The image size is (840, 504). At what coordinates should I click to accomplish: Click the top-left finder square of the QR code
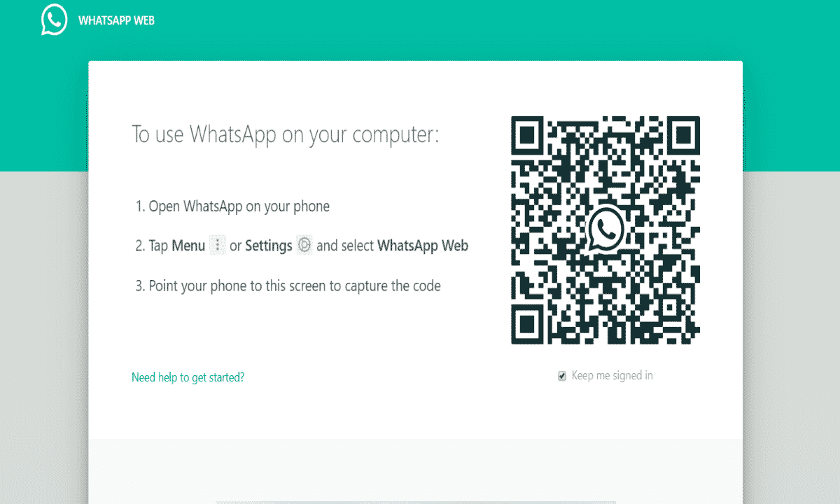point(529,134)
